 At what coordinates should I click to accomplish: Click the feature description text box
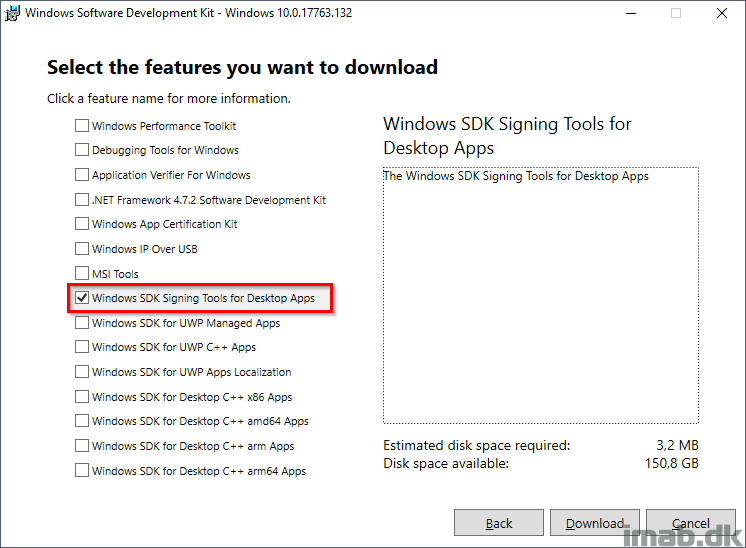(541, 295)
